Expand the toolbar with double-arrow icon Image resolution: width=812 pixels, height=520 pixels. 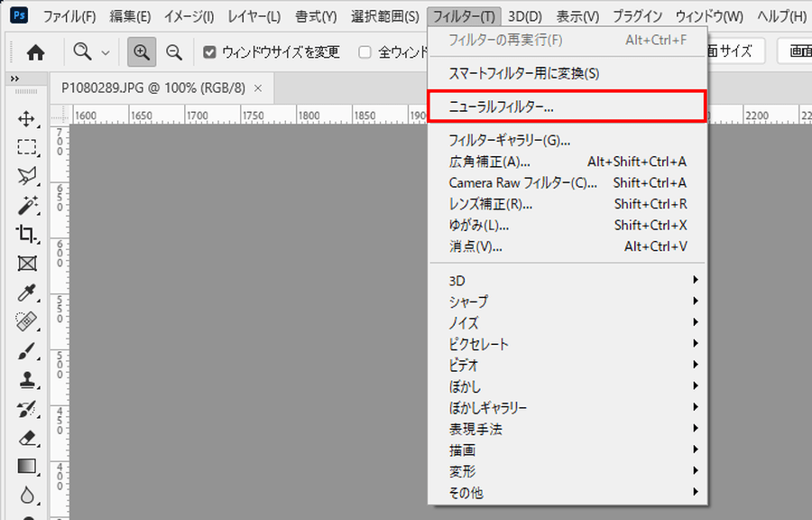(x=14, y=79)
